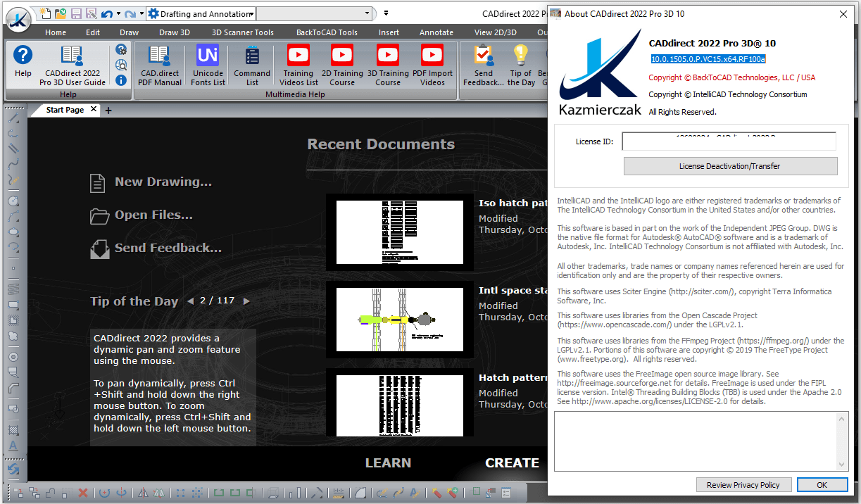Click the Save icon in quick access toolbar
The width and height of the screenshot is (861, 504).
coord(76,13)
